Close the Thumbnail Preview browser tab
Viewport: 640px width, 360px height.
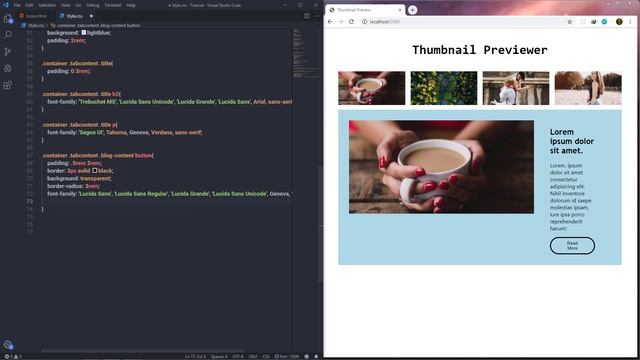pos(400,10)
